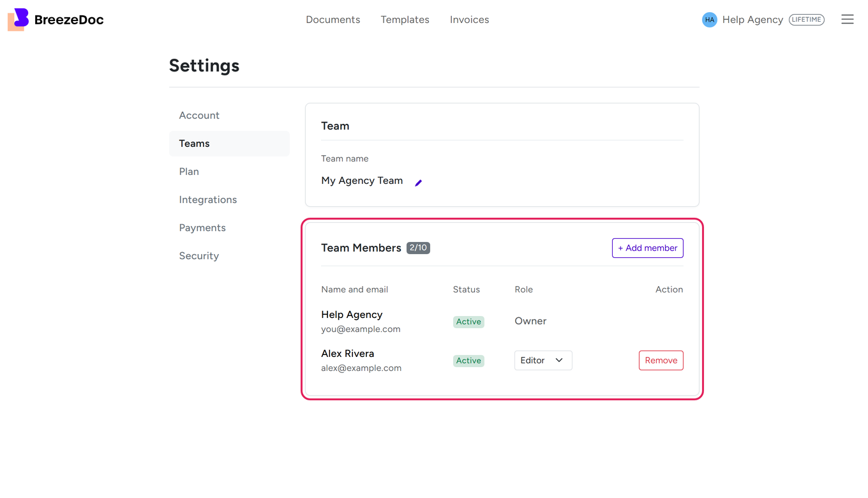Open the hamburger menu icon
868x498 pixels.
(x=848, y=20)
